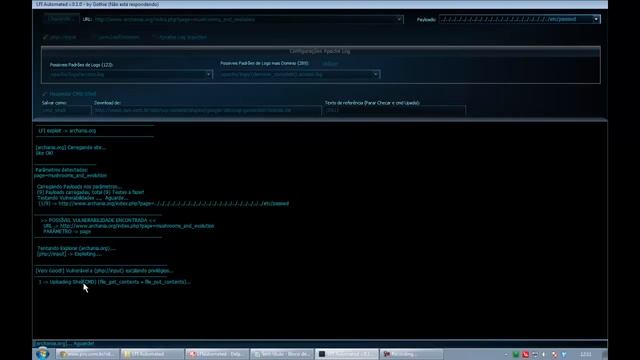Click the red system tray icon
Viewport: 640px width, 360px height.
coord(525,355)
